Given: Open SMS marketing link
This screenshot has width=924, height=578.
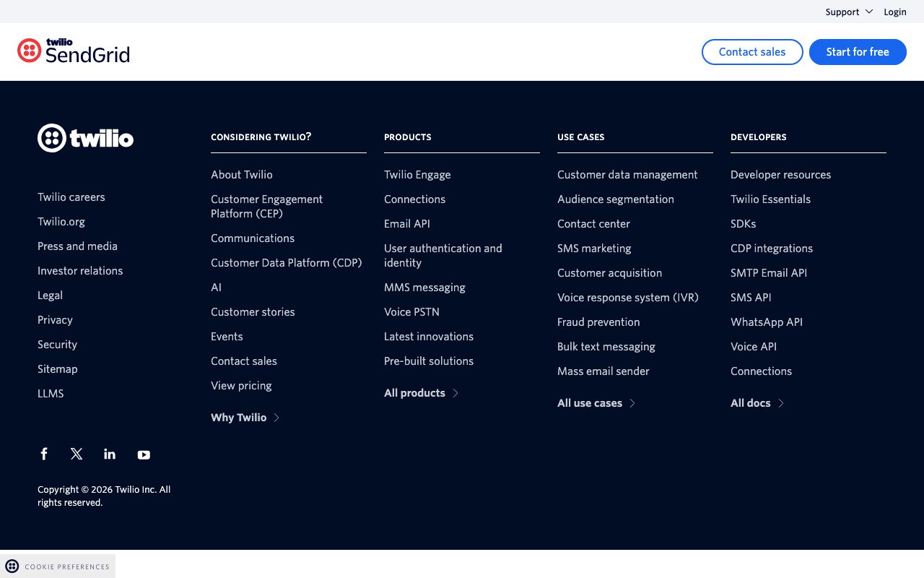Looking at the screenshot, I should pos(594,249).
